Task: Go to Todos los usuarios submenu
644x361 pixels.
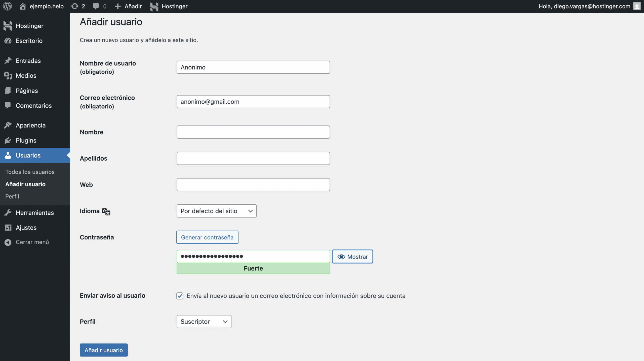Action: pyautogui.click(x=30, y=172)
